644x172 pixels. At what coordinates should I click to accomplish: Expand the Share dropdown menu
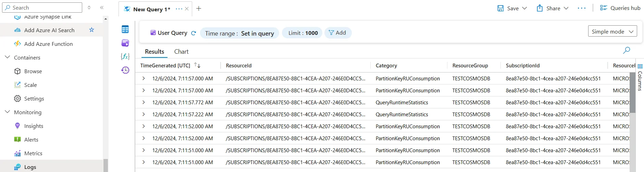coord(566,8)
